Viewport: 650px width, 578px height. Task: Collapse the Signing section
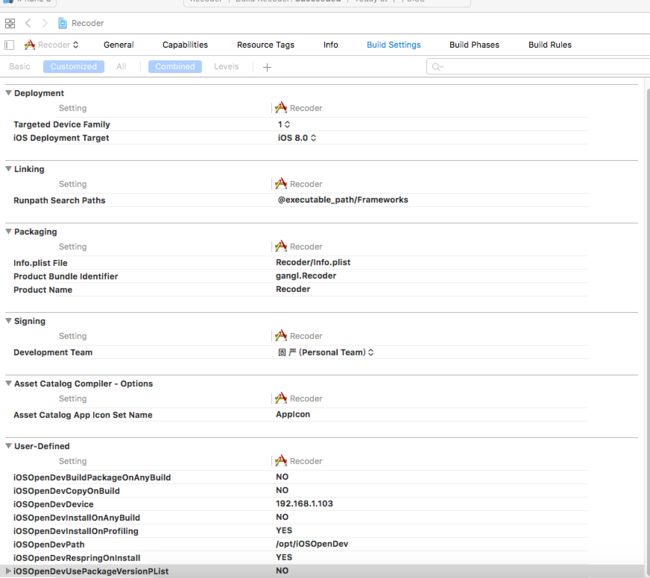[x=8, y=321]
